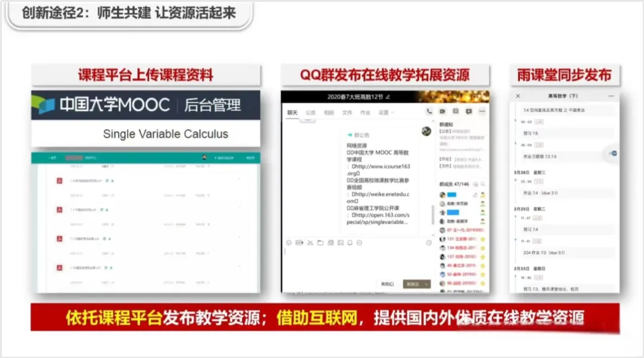The height and width of the screenshot is (358, 644).
Task: Search group members magnifier icon
Action: (x=483, y=184)
